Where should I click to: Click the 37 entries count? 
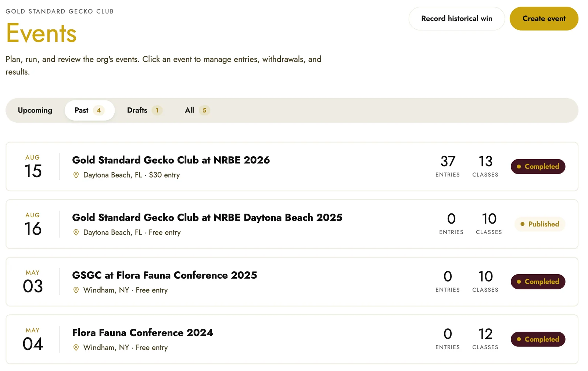pyautogui.click(x=448, y=166)
